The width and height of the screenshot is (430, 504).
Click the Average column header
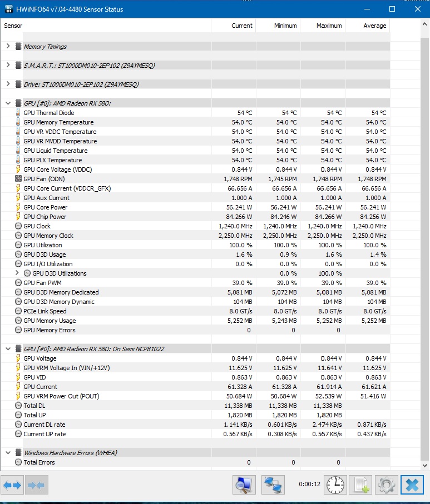[368, 26]
